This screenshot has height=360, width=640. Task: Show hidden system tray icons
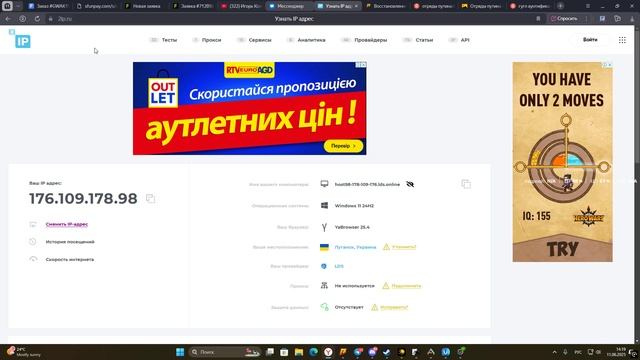pos(554,352)
